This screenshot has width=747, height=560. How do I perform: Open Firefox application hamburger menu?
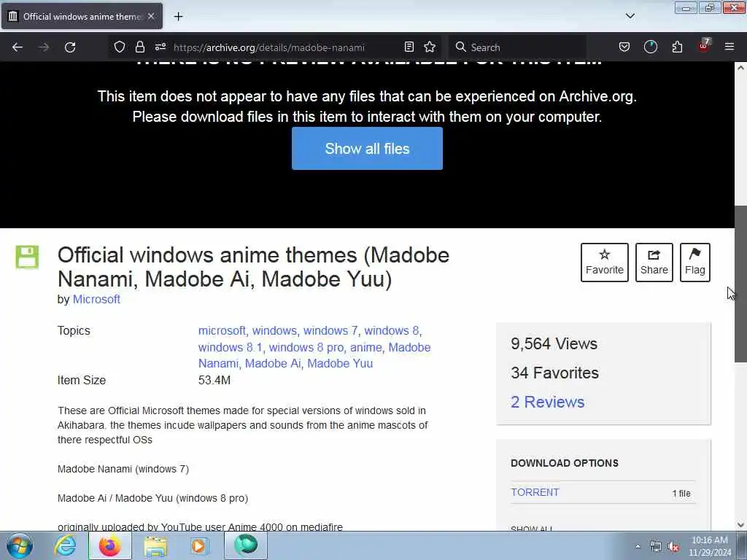coord(729,47)
